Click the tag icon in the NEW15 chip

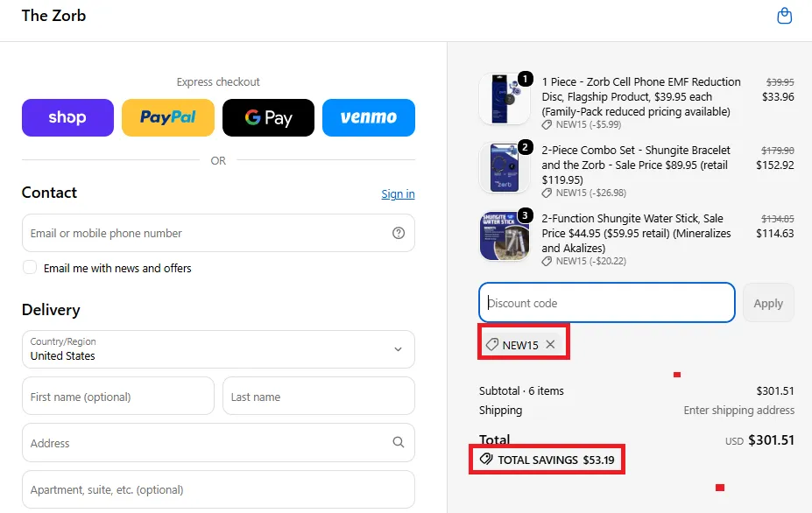tap(492, 344)
